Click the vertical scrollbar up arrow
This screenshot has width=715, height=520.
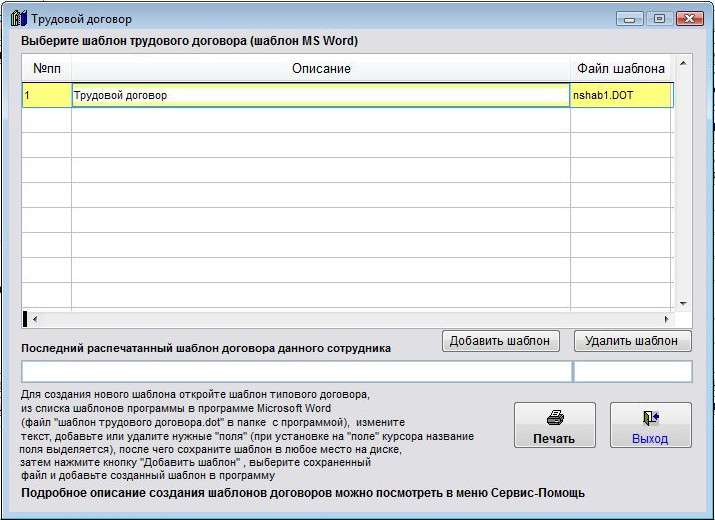(683, 63)
